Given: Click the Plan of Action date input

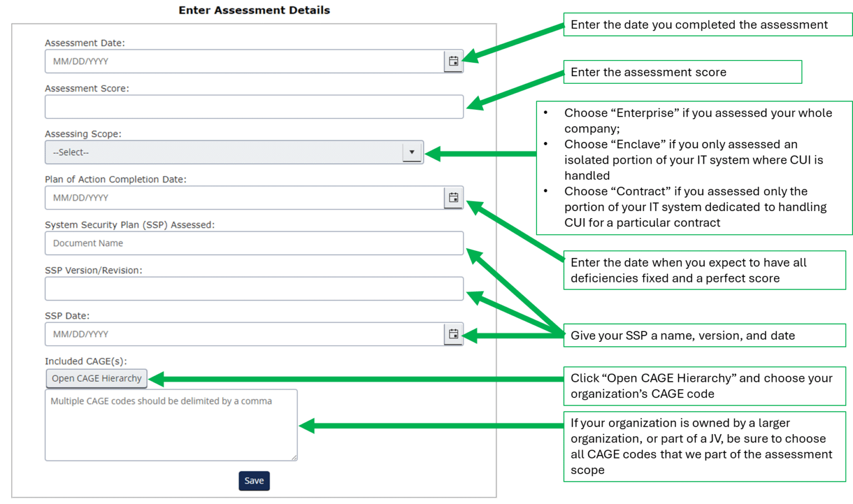Looking at the screenshot, I should tap(222, 198).
